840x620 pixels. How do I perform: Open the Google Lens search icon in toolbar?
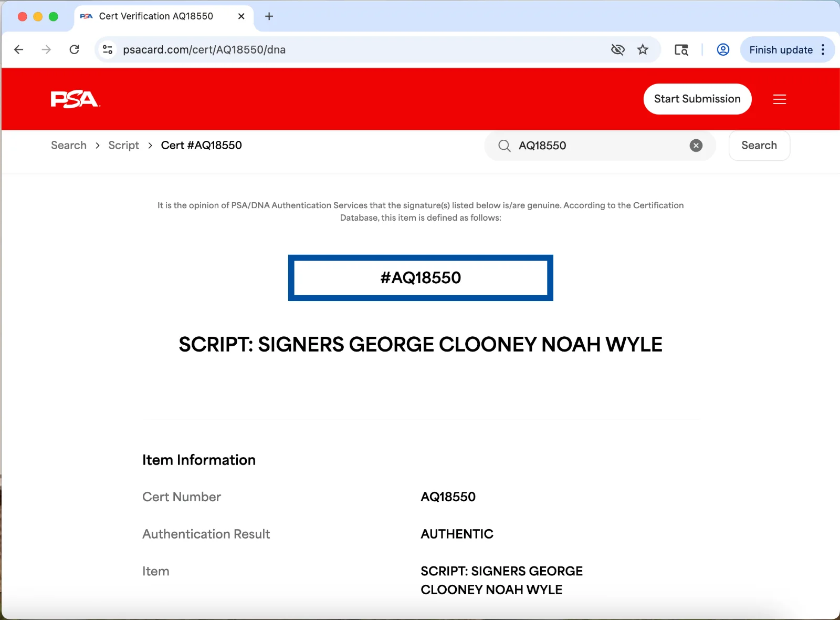(x=681, y=49)
